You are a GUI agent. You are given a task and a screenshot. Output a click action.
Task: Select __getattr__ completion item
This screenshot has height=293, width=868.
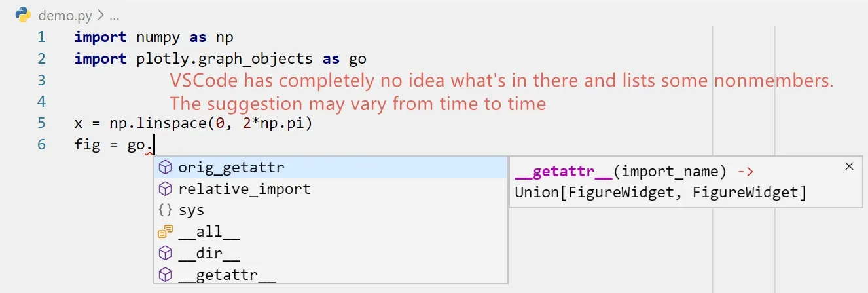pyautogui.click(x=331, y=274)
